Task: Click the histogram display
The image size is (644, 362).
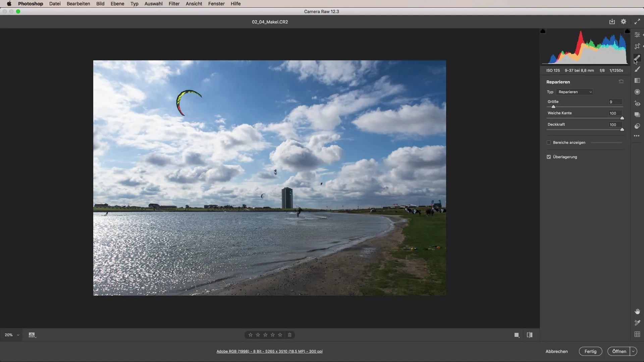Action: click(585, 47)
